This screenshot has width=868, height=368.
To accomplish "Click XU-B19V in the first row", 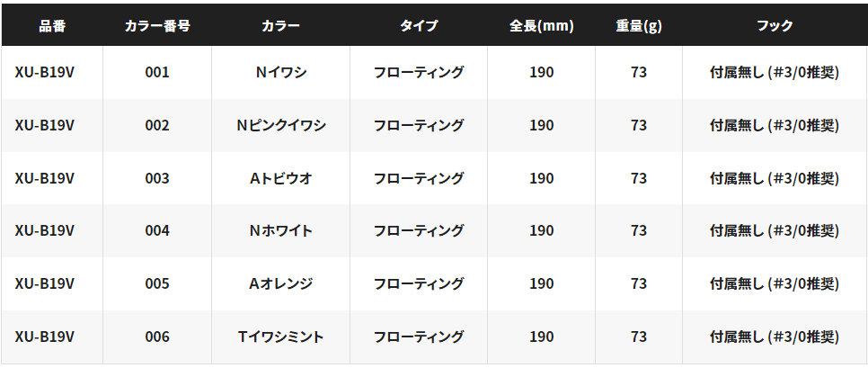I will (44, 73).
